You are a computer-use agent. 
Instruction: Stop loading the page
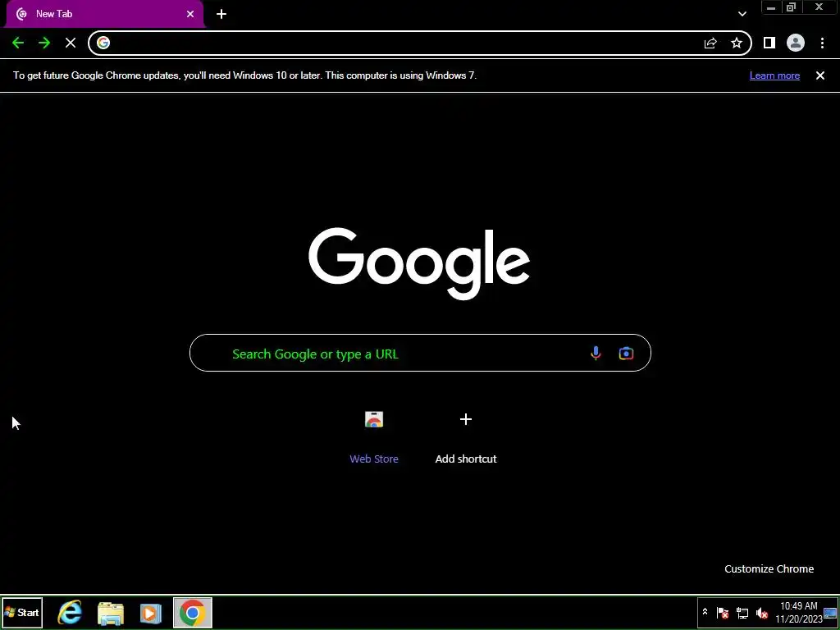click(71, 43)
